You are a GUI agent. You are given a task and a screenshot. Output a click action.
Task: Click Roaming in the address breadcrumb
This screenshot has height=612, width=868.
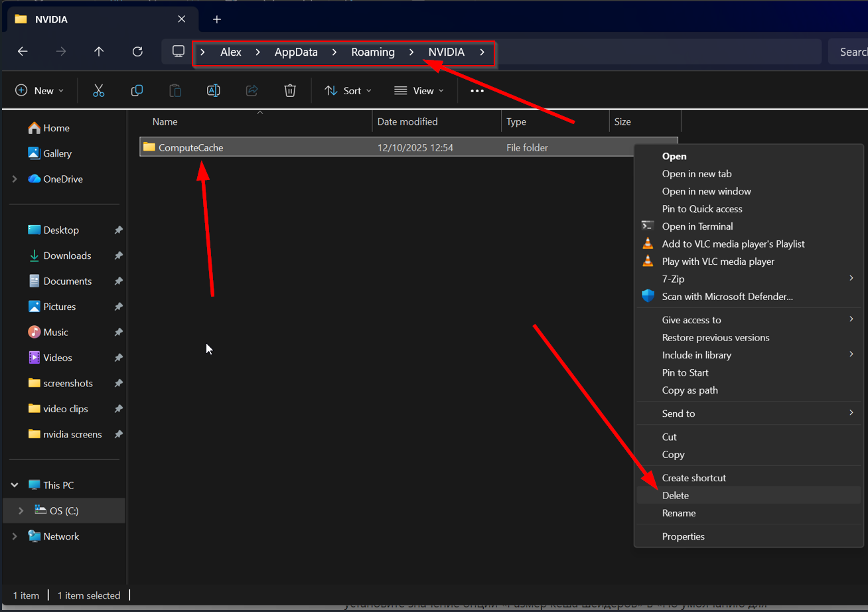point(373,52)
